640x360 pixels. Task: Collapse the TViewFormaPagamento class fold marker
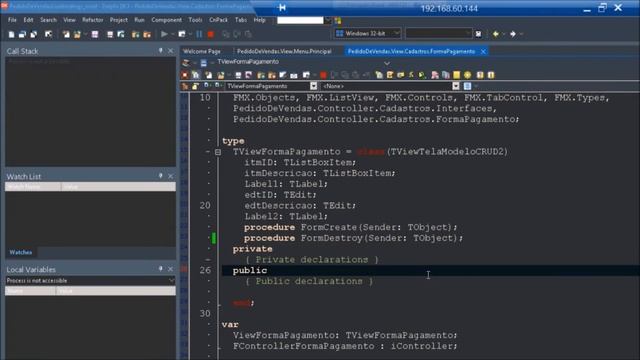point(218,152)
